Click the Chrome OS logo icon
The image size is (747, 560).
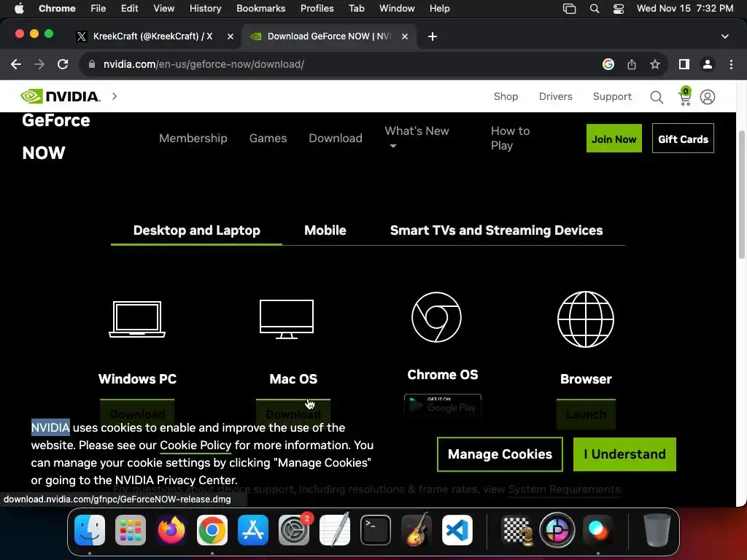tap(436, 317)
